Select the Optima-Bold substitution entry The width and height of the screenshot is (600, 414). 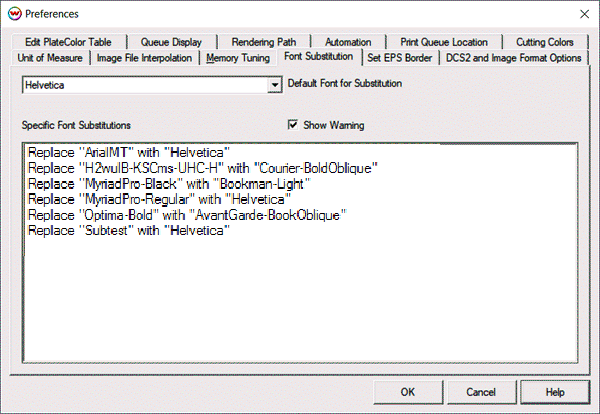pos(187,216)
